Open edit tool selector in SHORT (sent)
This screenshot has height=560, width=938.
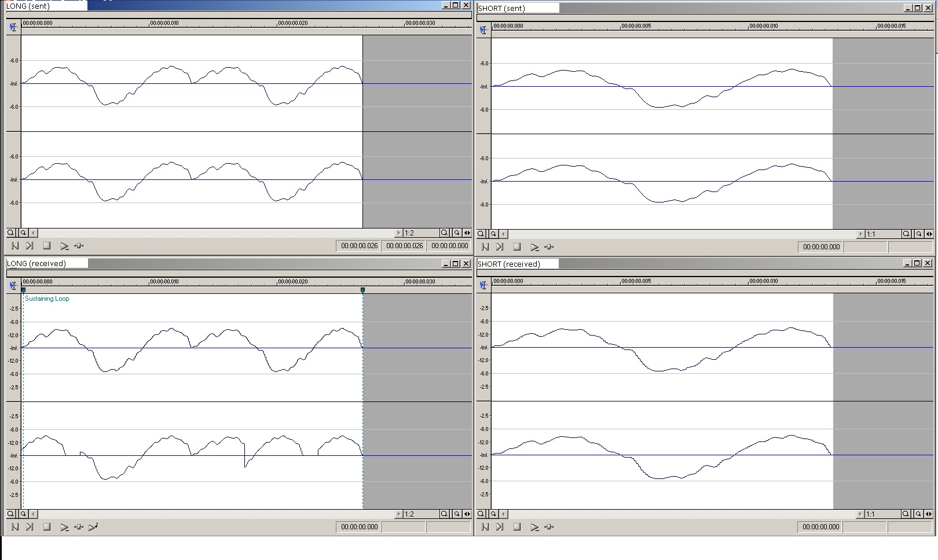pyautogui.click(x=483, y=30)
